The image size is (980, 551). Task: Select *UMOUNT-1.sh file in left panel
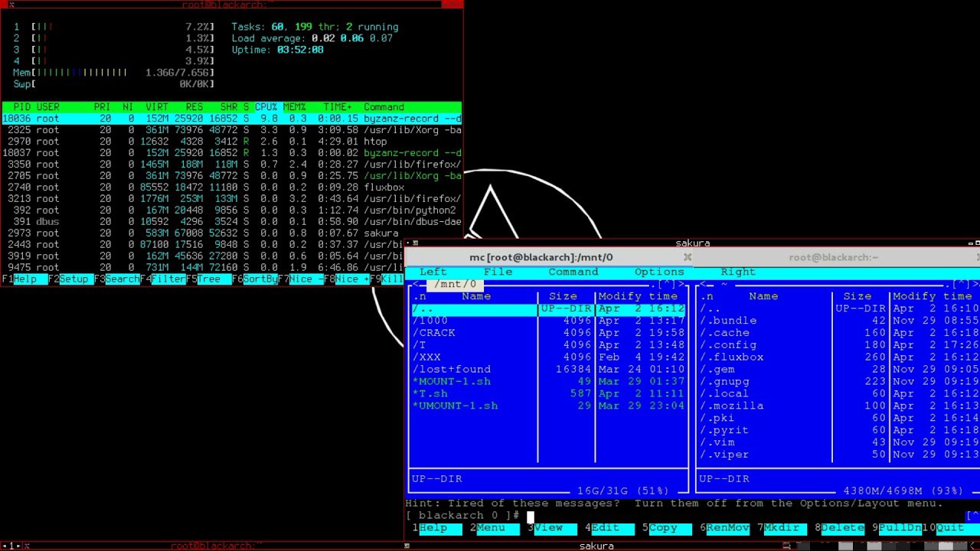(x=549, y=406)
